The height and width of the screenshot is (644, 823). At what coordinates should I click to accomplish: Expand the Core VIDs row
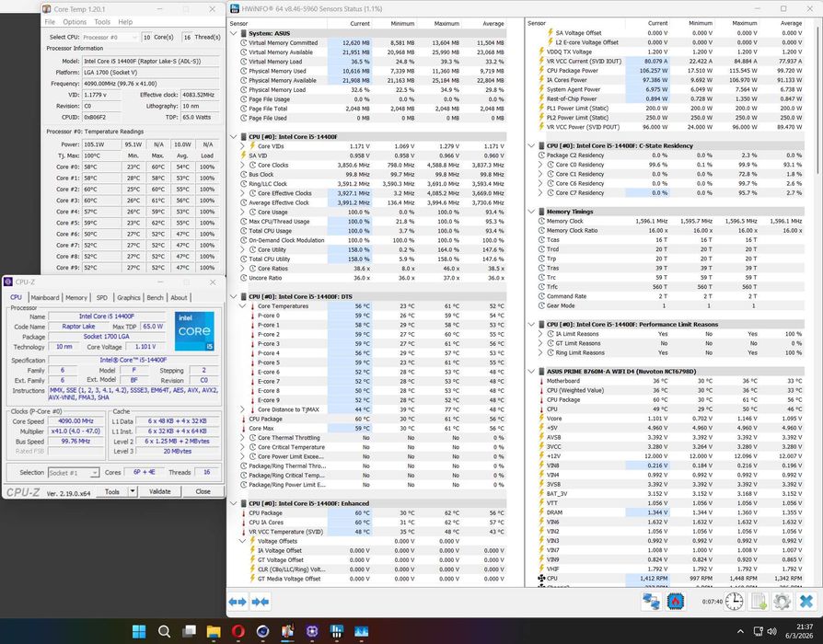[x=242, y=146]
